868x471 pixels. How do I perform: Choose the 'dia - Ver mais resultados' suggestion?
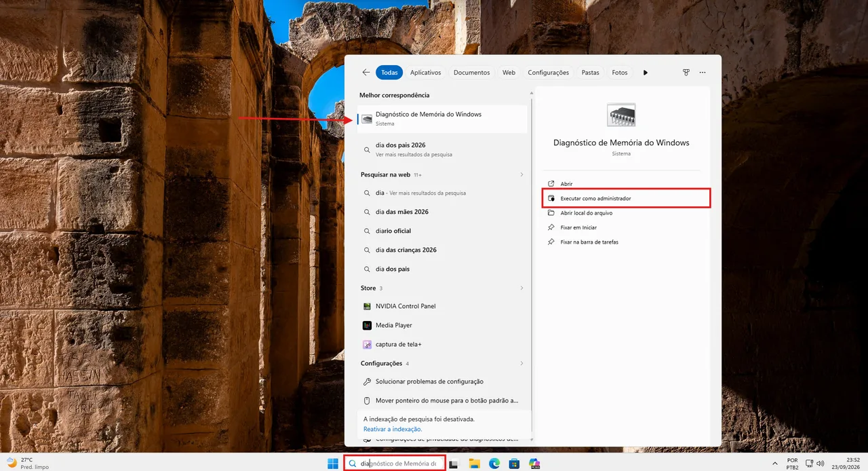(442, 193)
